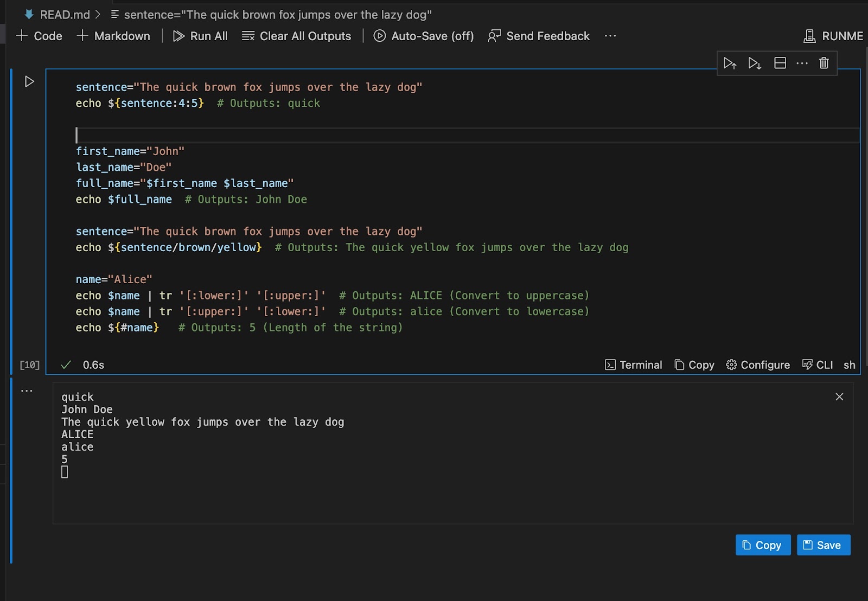Screen dimensions: 868x601
Task: Click the blue Copy output button
Action: click(763, 545)
